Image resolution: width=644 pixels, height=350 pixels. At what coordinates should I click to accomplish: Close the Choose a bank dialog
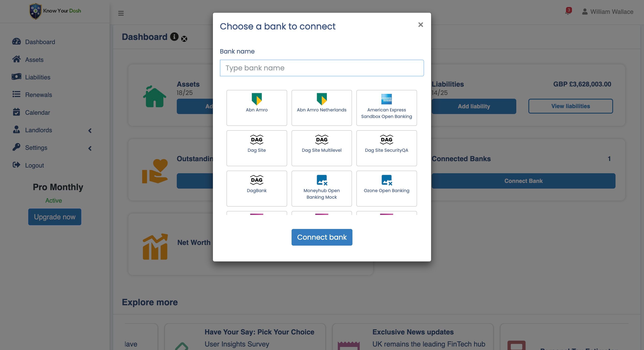click(x=421, y=25)
